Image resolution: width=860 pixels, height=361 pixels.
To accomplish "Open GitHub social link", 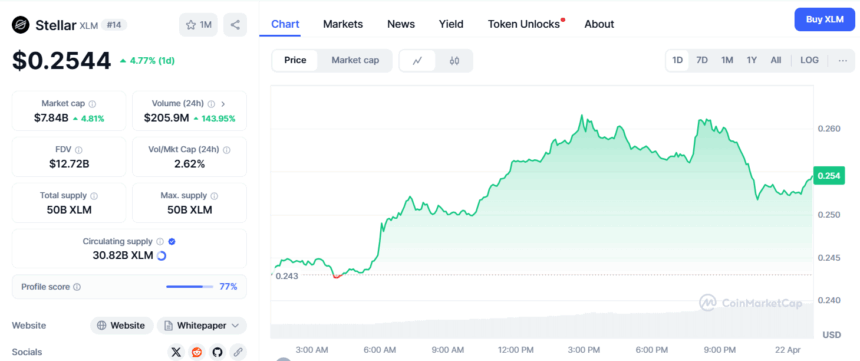I will 217,352.
